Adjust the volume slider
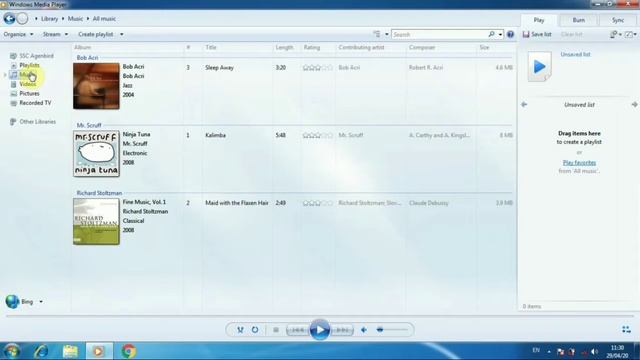Viewport: 640px width, 360px height. pos(391,330)
